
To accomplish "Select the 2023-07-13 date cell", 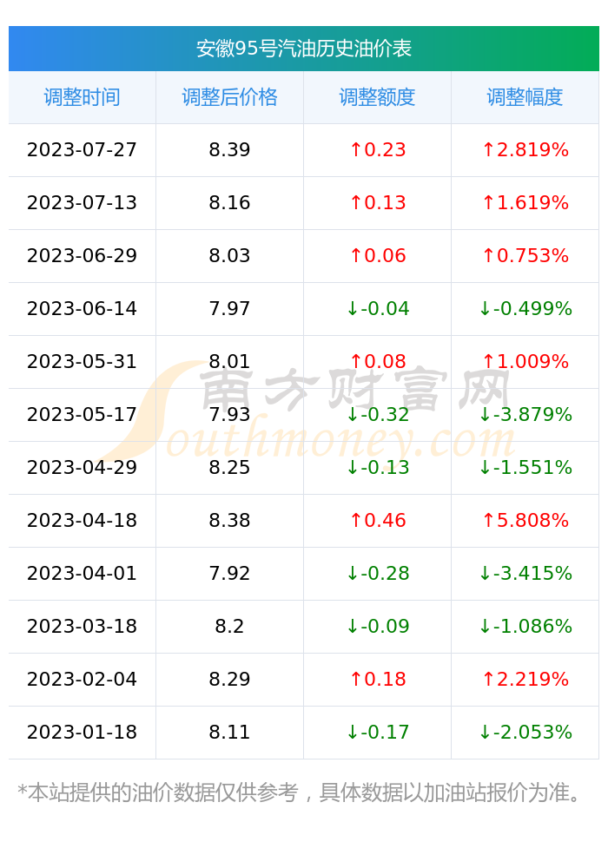I will pyautogui.click(x=82, y=202).
